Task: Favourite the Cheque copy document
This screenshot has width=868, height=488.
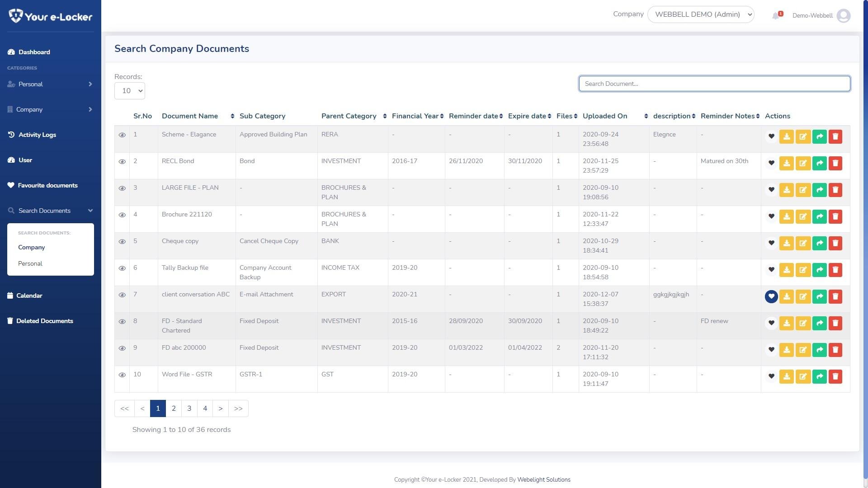Action: point(771,243)
